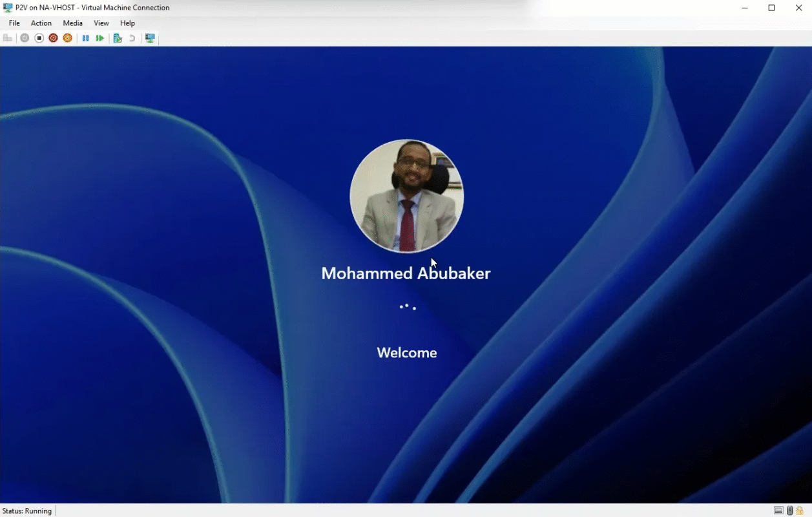The image size is (812, 517).
Task: Reset the VM using the green icon
Action: pos(99,38)
